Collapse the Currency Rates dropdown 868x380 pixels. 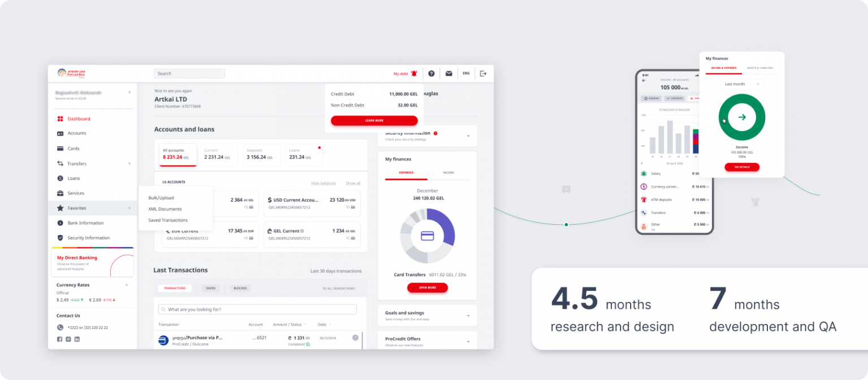[128, 285]
